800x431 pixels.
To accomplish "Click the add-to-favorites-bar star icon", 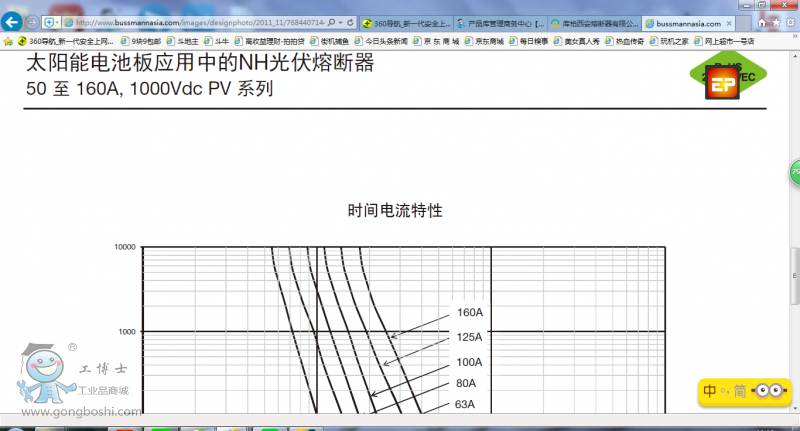I will tap(10, 41).
